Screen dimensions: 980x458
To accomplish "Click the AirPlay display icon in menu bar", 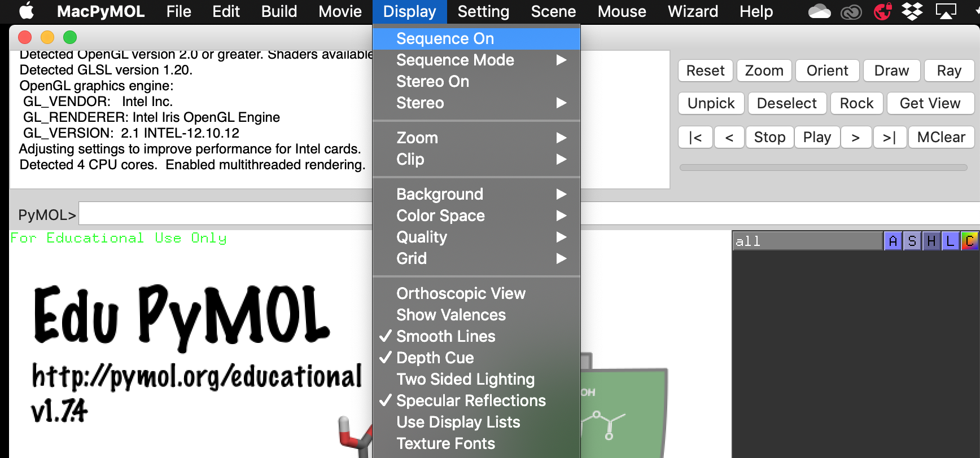I will (x=946, y=11).
